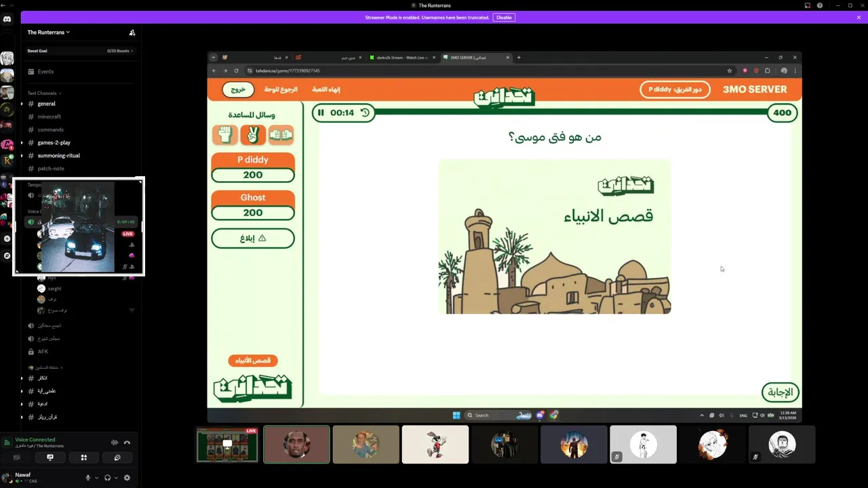Open Discord help icon in title bar
868x488 pixels.
click(x=820, y=5)
